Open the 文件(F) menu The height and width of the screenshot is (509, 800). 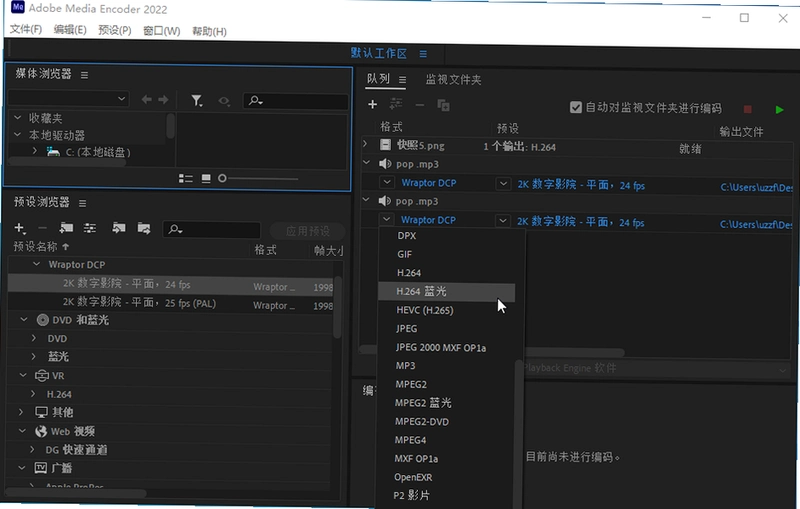click(26, 29)
